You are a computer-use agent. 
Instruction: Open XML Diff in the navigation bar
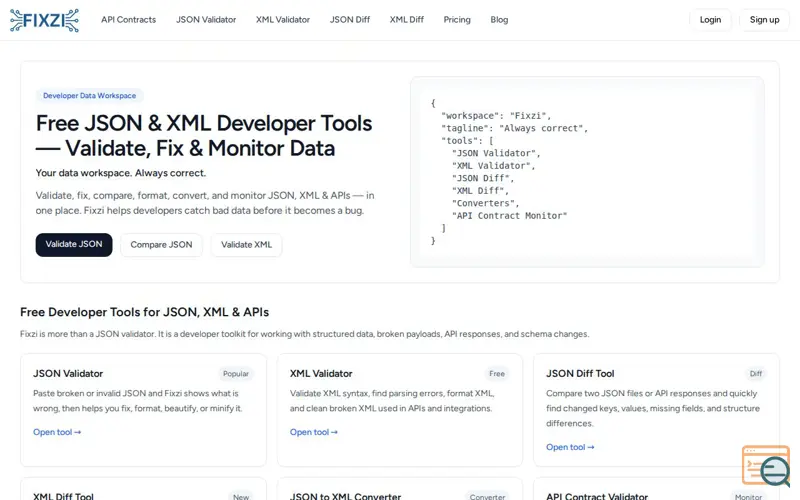tap(407, 20)
